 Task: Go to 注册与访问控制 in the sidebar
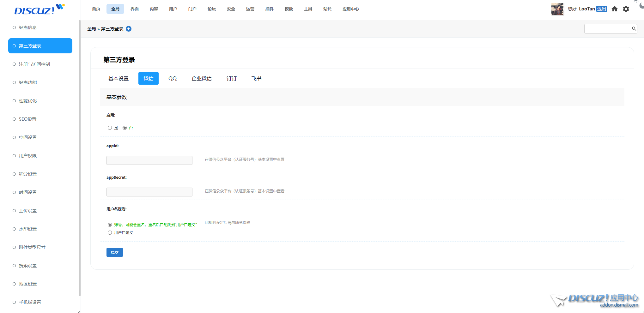[34, 64]
